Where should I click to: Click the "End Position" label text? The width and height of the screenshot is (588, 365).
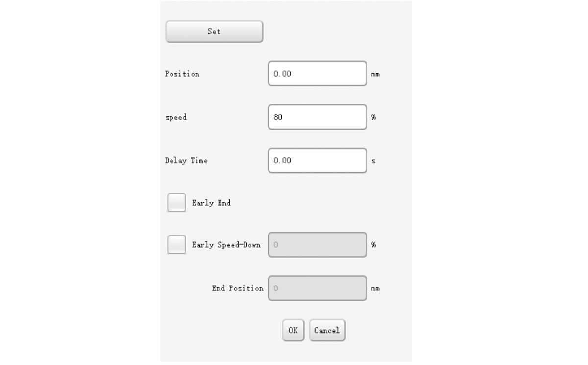pyautogui.click(x=238, y=288)
